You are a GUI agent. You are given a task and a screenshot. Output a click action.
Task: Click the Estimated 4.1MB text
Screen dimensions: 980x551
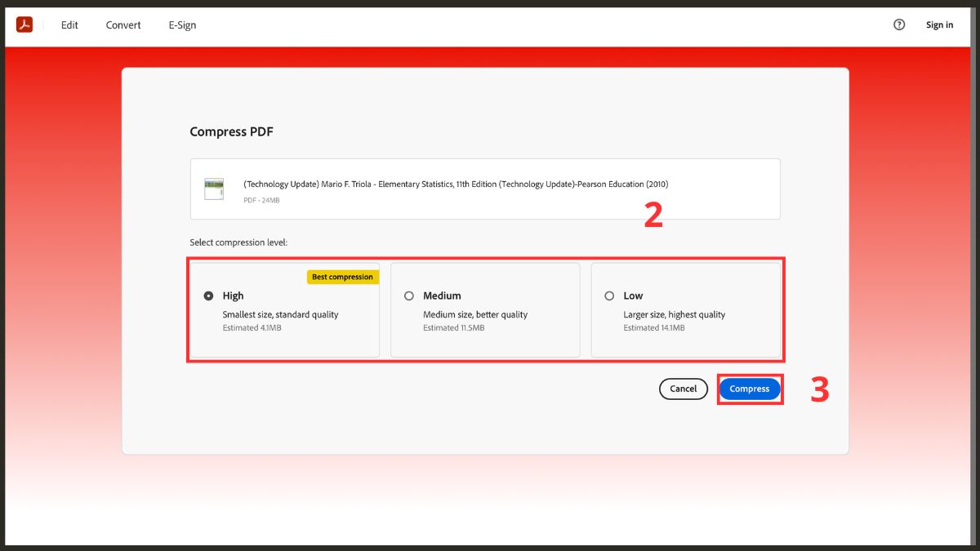252,327
